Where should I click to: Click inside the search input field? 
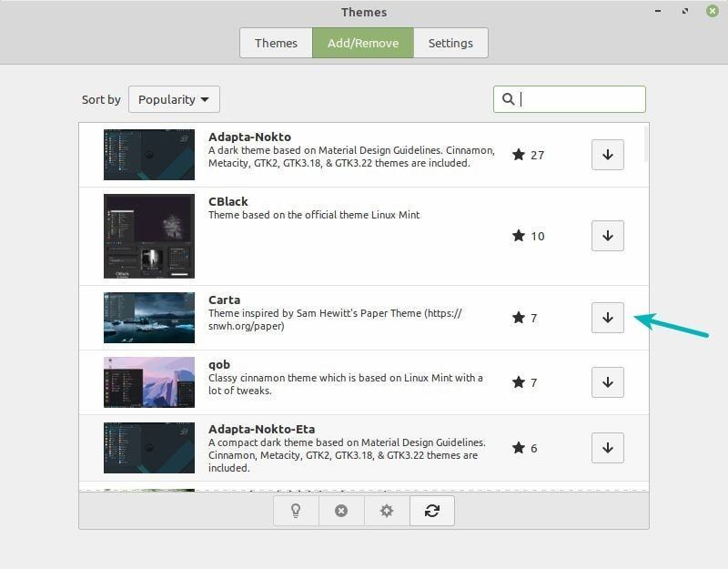tap(573, 99)
